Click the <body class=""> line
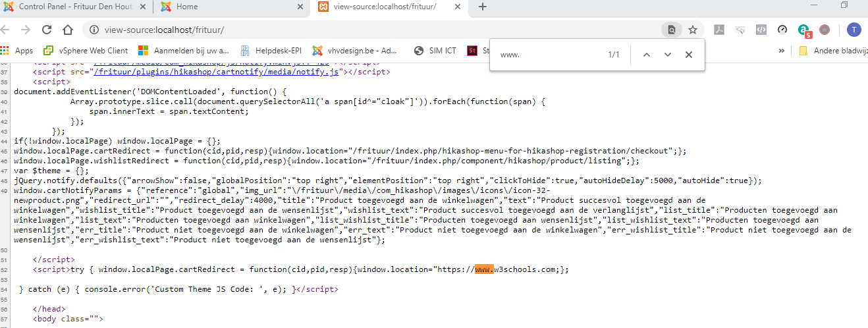 click(x=68, y=319)
